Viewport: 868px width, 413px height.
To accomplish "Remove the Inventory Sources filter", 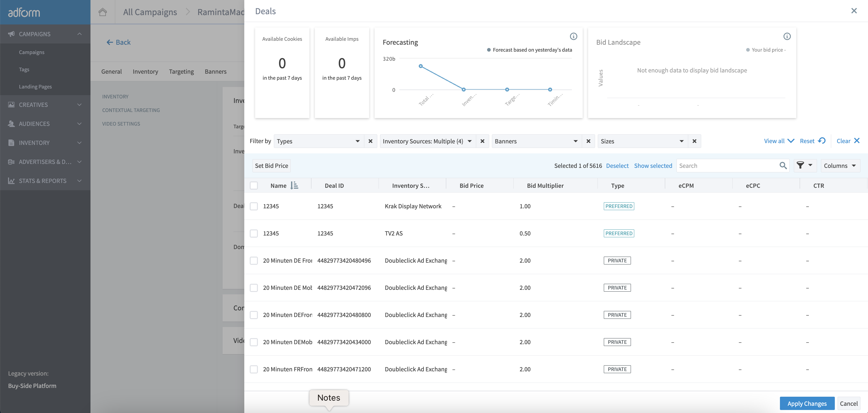I will pos(483,141).
